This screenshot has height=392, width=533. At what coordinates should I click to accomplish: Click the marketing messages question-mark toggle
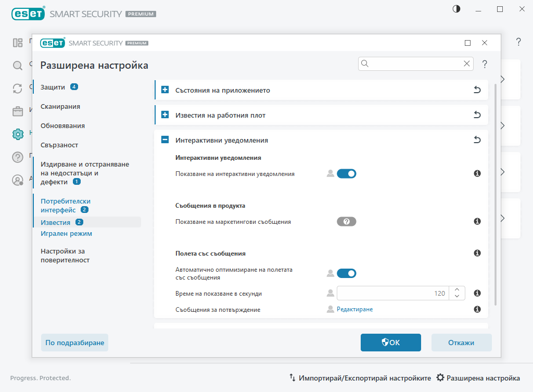(347, 221)
